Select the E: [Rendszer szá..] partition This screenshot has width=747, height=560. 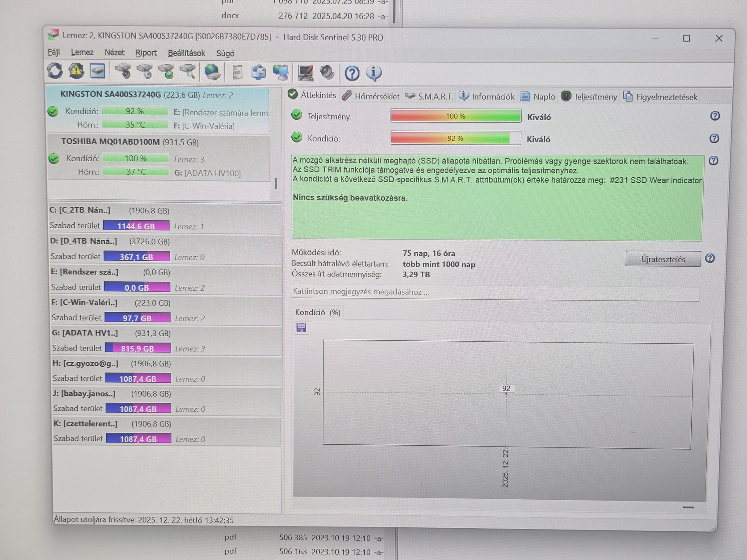click(166, 280)
